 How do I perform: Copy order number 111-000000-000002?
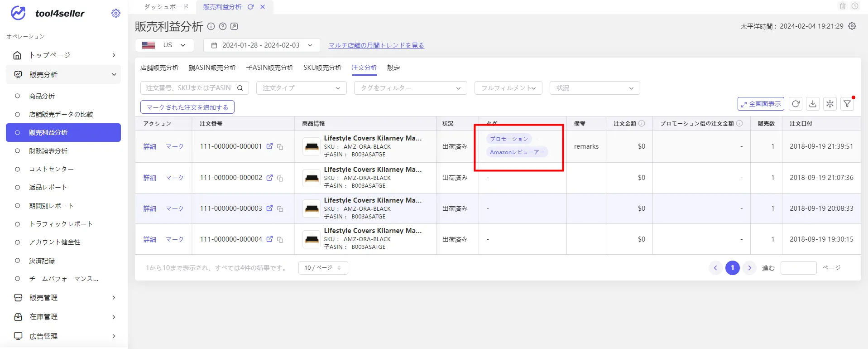[x=280, y=178]
